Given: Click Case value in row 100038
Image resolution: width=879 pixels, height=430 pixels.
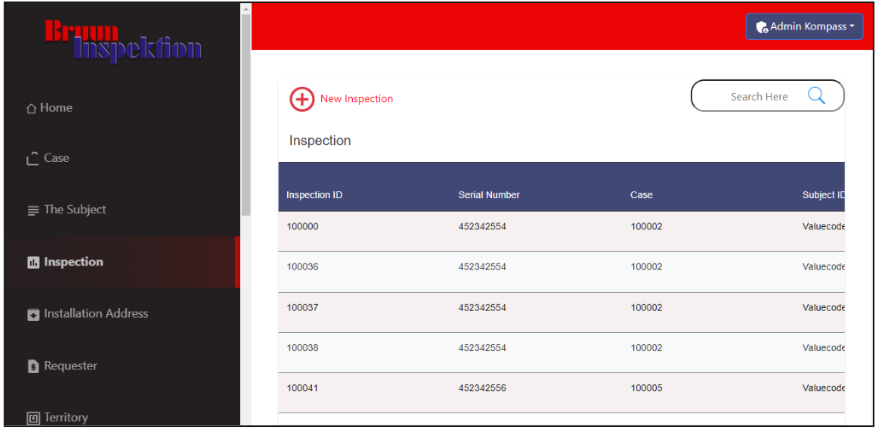Looking at the screenshot, I should pos(646,348).
